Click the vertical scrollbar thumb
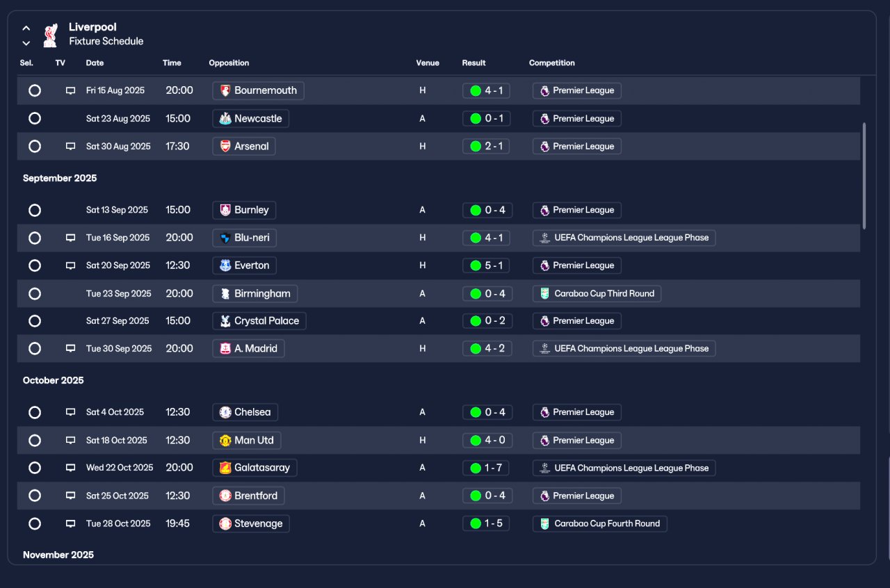The width and height of the screenshot is (890, 588). pos(864,176)
